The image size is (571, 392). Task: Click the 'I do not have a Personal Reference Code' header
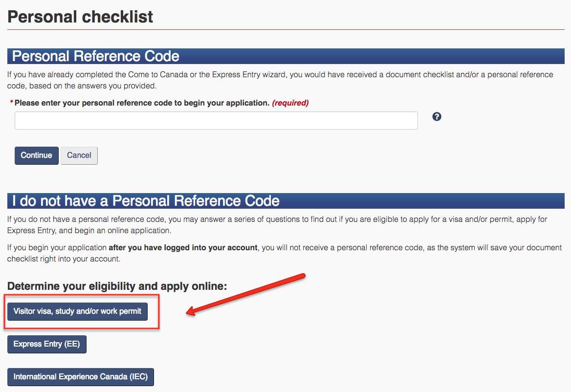click(x=146, y=201)
